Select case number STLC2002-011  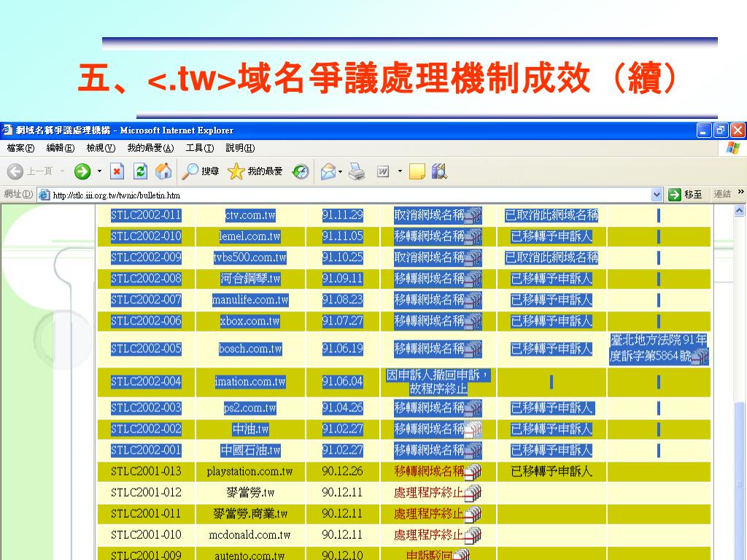(146, 215)
